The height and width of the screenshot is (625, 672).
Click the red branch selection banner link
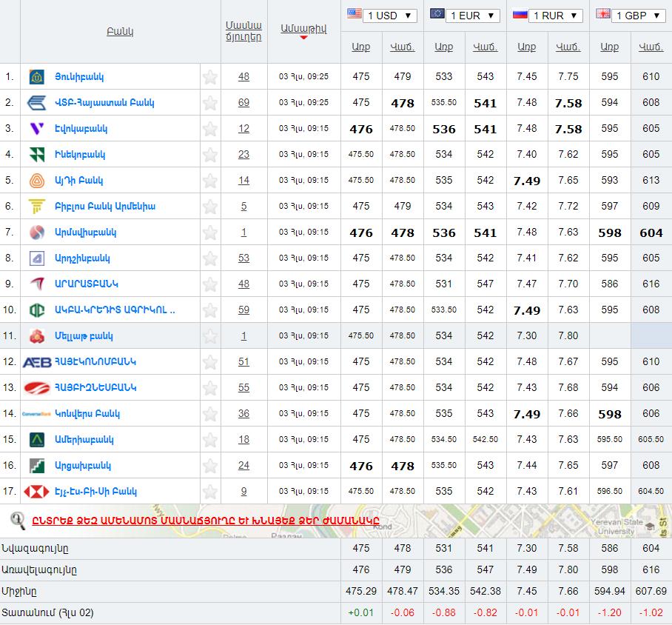click(205, 521)
